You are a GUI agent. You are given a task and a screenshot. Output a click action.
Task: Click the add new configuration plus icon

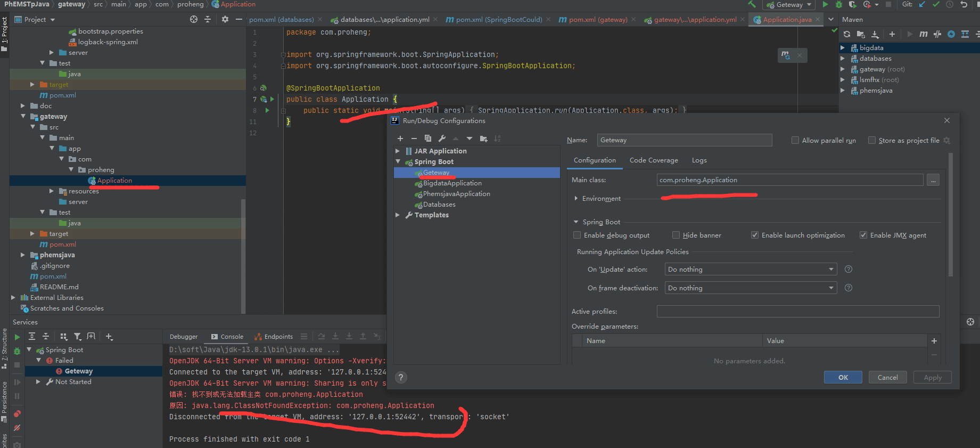coord(400,139)
